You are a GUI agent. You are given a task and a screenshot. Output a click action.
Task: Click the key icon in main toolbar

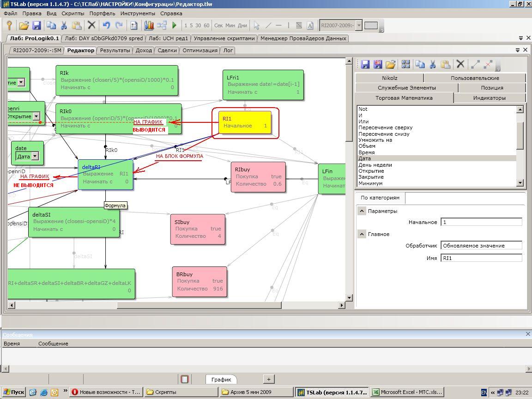[x=9, y=25]
